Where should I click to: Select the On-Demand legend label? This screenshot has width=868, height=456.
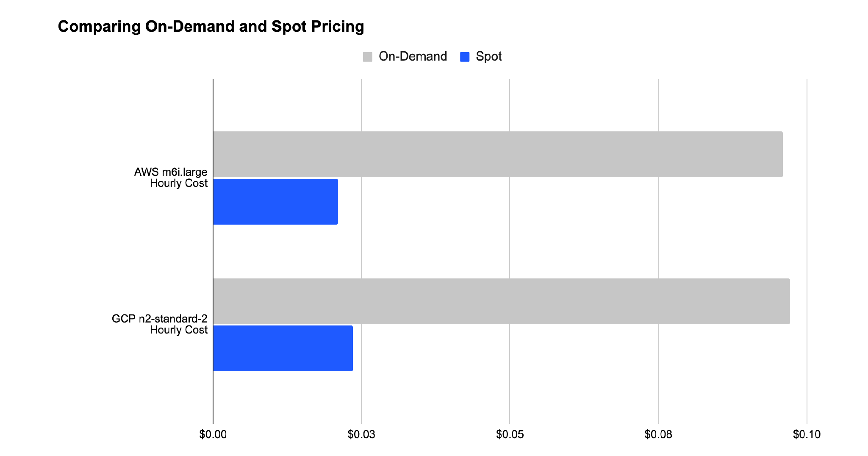pyautogui.click(x=413, y=56)
